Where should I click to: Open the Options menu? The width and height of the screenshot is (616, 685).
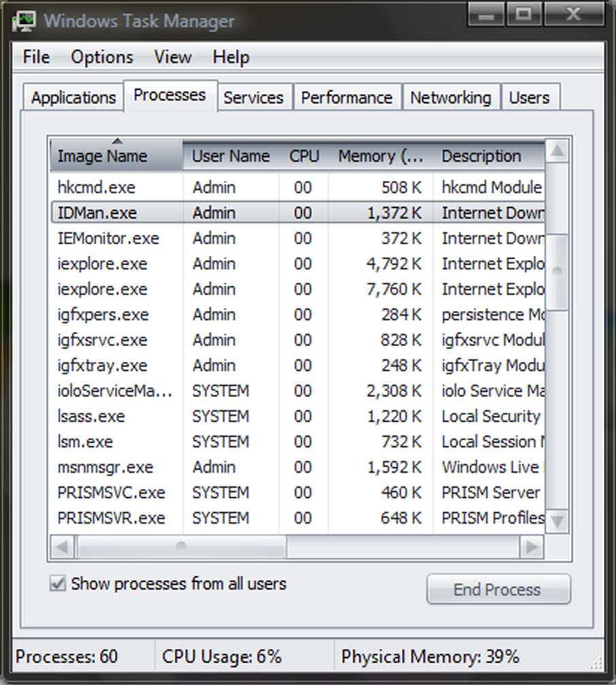pyautogui.click(x=102, y=57)
